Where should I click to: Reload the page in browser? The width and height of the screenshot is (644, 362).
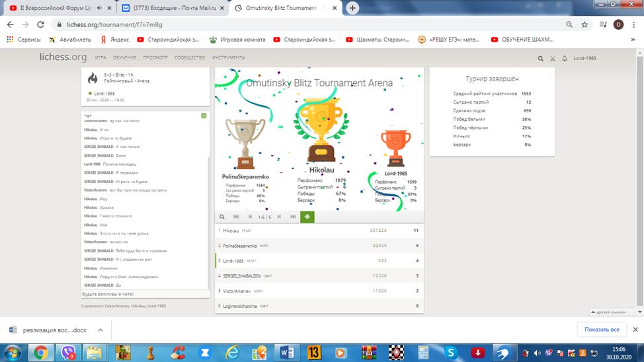pos(41,24)
